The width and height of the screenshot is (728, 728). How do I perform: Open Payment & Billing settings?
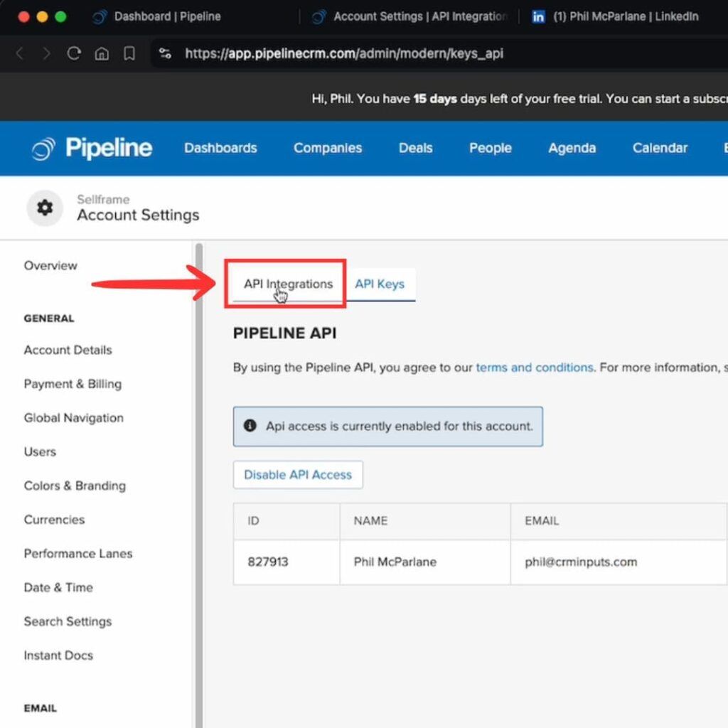pos(73,384)
